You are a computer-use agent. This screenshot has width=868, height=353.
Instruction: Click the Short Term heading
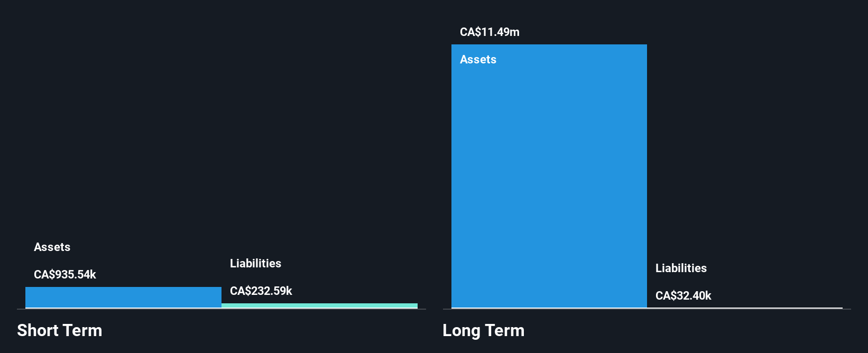point(59,331)
